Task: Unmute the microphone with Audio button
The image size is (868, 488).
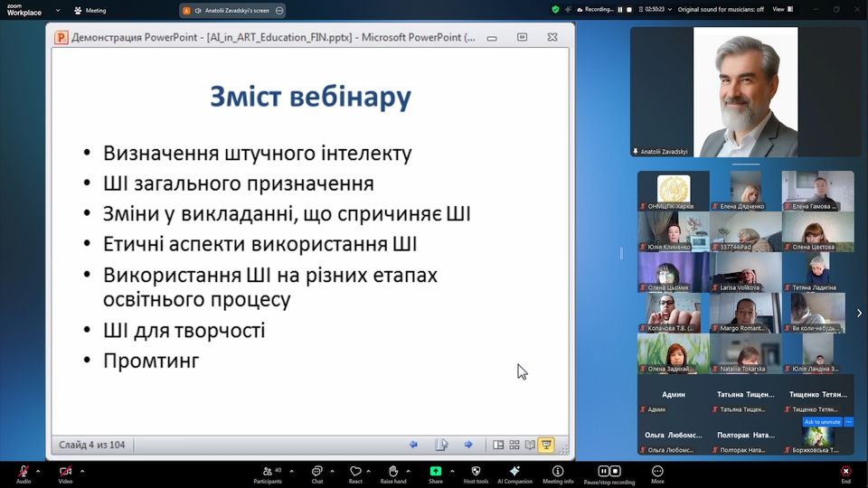Action: point(24,474)
